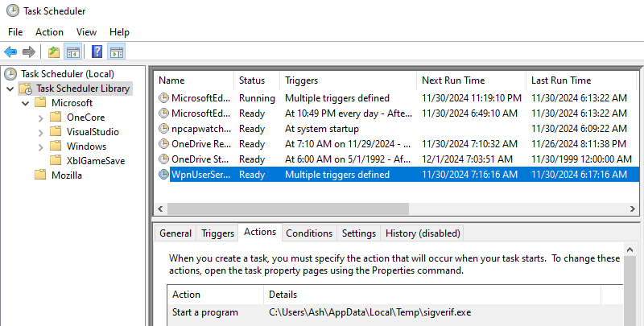Select the Mozilla folder in tree

pos(68,175)
